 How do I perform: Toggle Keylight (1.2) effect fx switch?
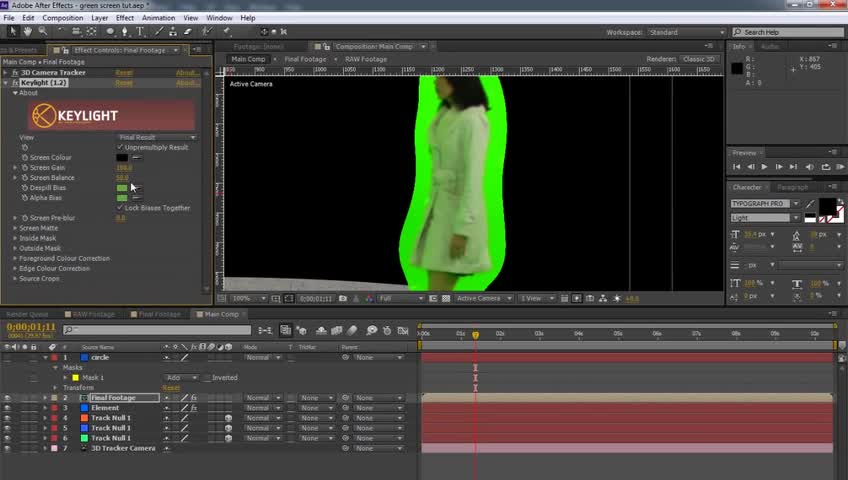pyautogui.click(x=15, y=83)
